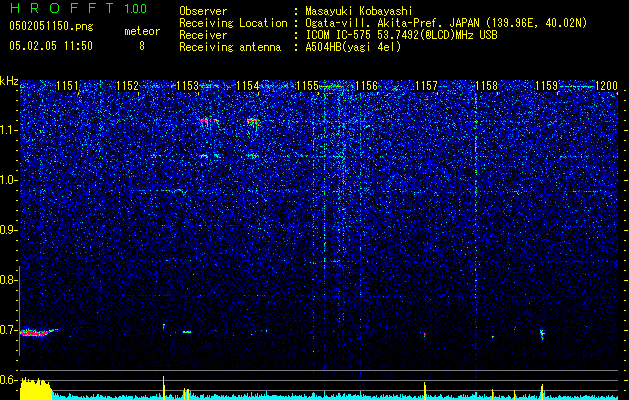Click the date stamp 05.02.05 11:50
The width and height of the screenshot is (629, 400).
pos(51,46)
